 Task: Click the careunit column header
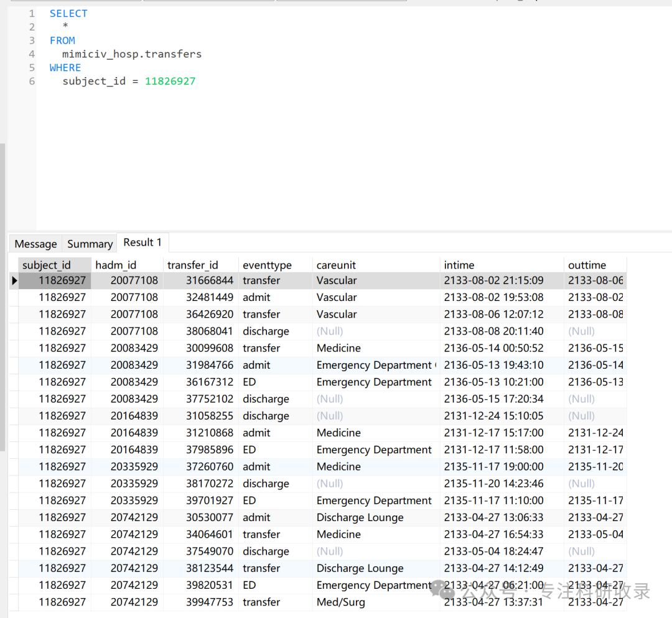click(x=376, y=265)
